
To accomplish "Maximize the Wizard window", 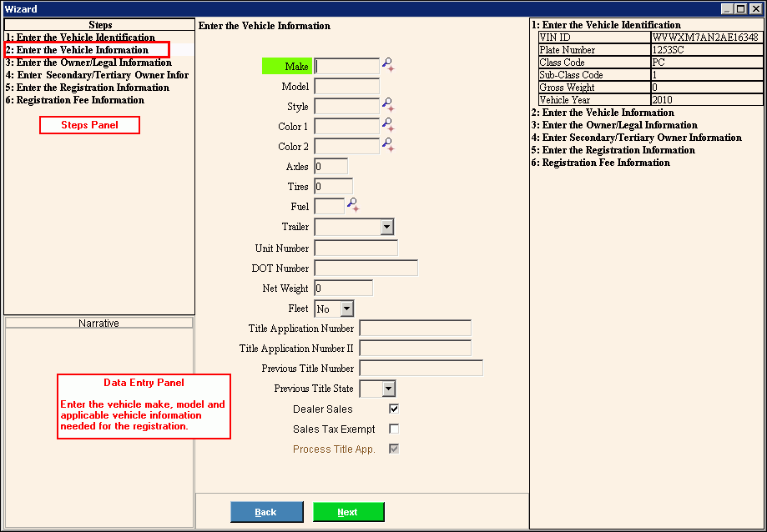I will point(742,9).
